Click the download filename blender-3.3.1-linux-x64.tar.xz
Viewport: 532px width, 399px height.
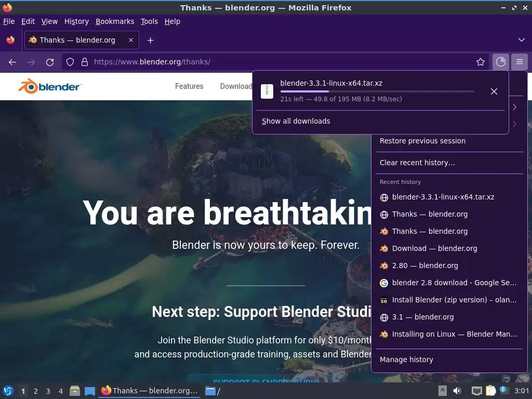tap(331, 83)
